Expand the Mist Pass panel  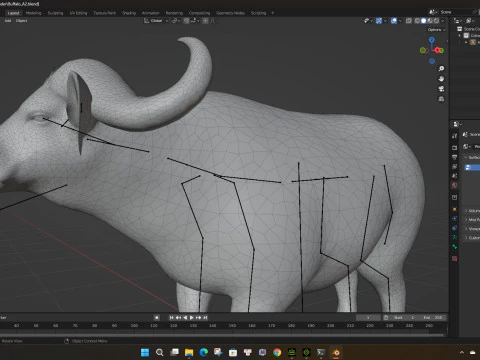point(472,220)
